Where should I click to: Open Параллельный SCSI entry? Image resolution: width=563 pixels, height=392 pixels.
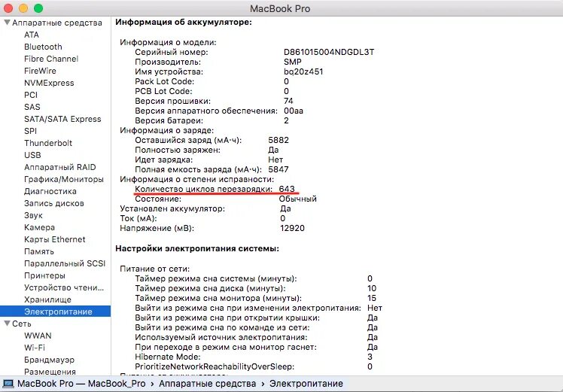tap(65, 263)
